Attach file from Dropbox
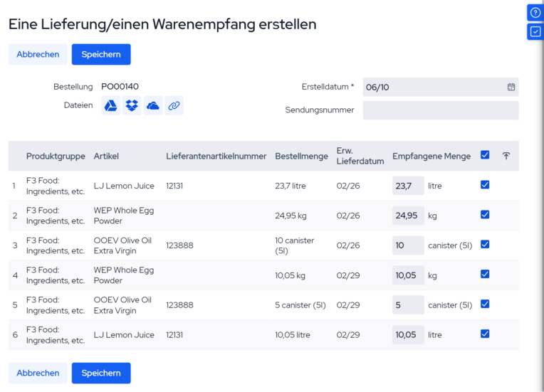This screenshot has width=544, height=392. pyautogui.click(x=132, y=105)
